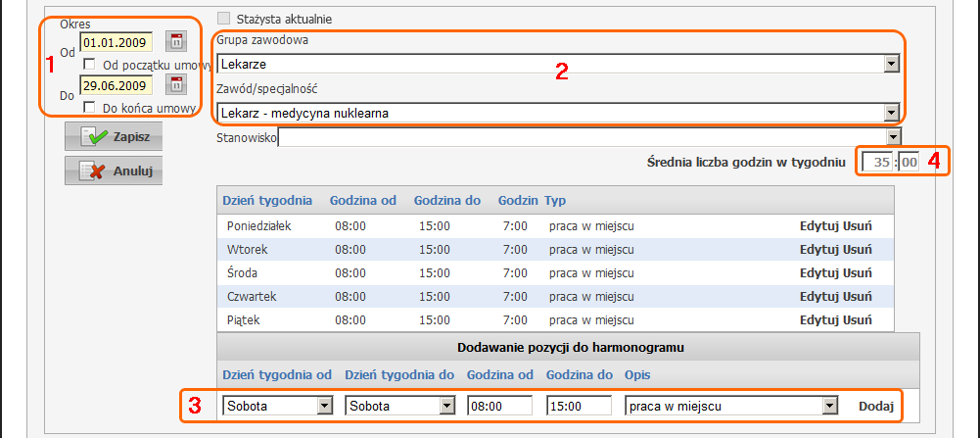Click the Anuluj button

coord(114,170)
